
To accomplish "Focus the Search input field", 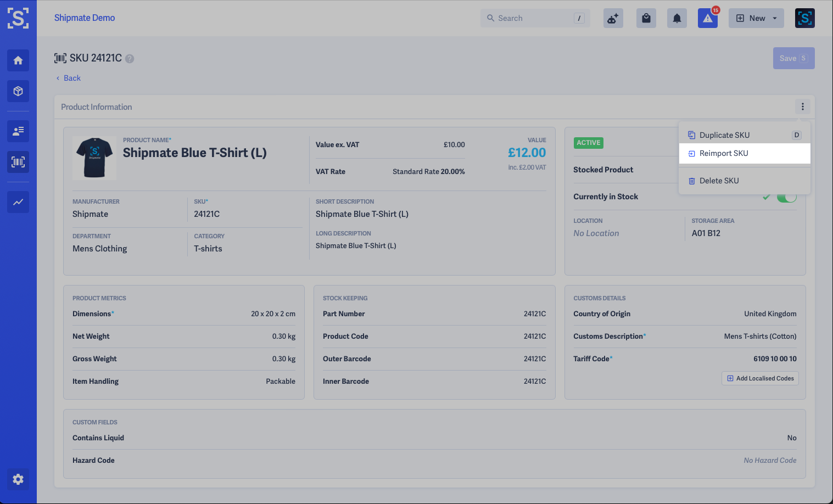I will [x=535, y=18].
